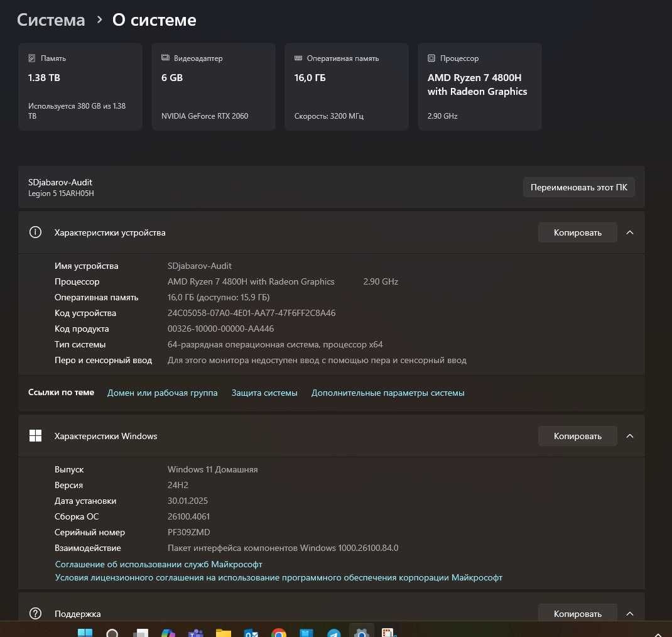The image size is (672, 637).
Task: Open the Windows Start menu in the taskbar
Action: point(85,633)
